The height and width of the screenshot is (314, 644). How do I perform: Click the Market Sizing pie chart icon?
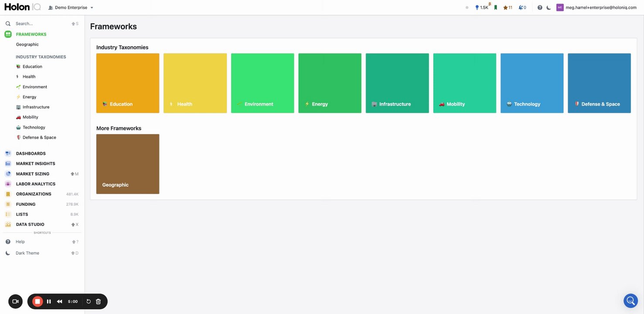8,174
